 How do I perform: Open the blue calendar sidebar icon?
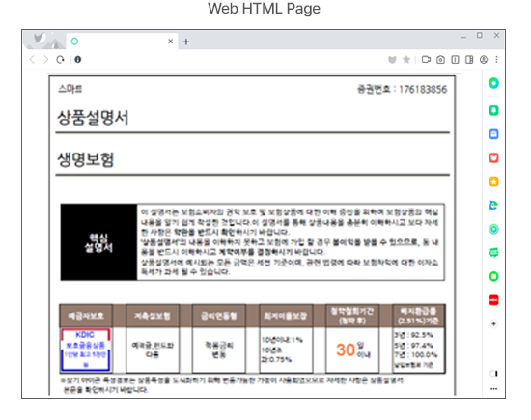(493, 134)
